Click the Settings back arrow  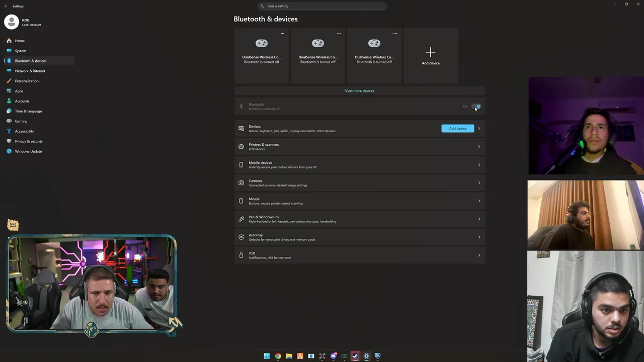pyautogui.click(x=6, y=6)
